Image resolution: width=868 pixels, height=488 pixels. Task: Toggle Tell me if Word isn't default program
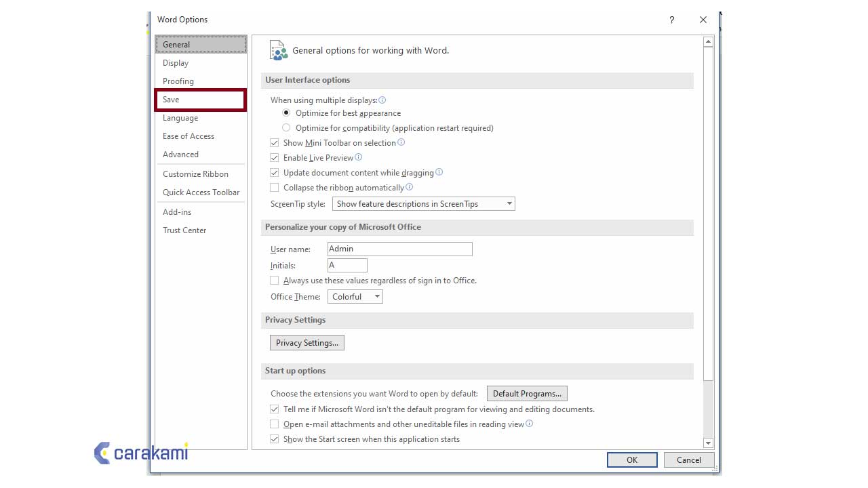click(x=275, y=409)
